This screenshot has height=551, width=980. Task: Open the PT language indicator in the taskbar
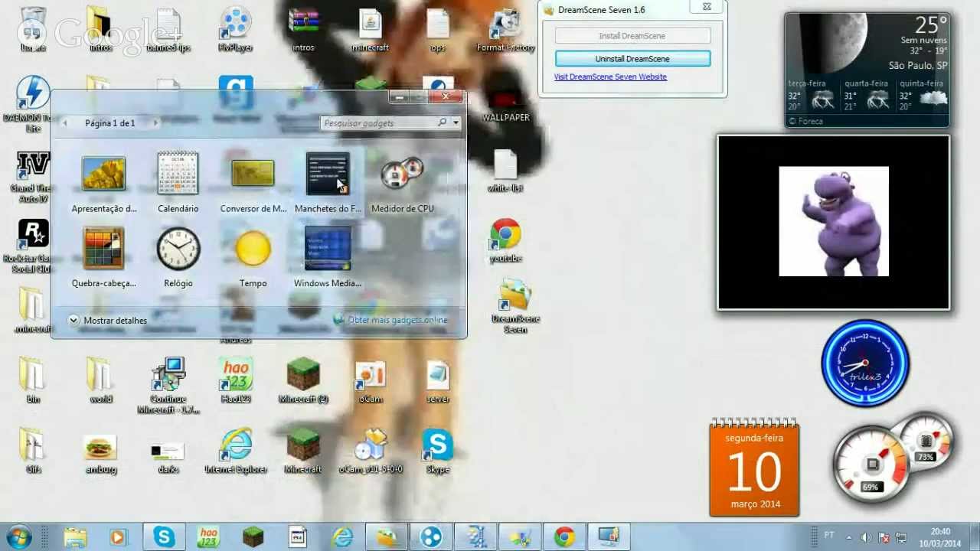point(829,536)
